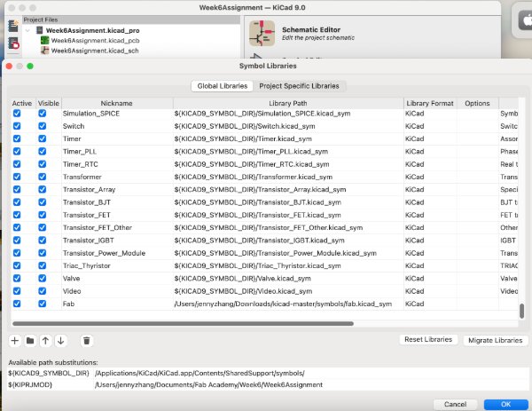Click Week6Assignment.kicad_pcb file icon
Screen dimensions: 532x411
point(45,41)
